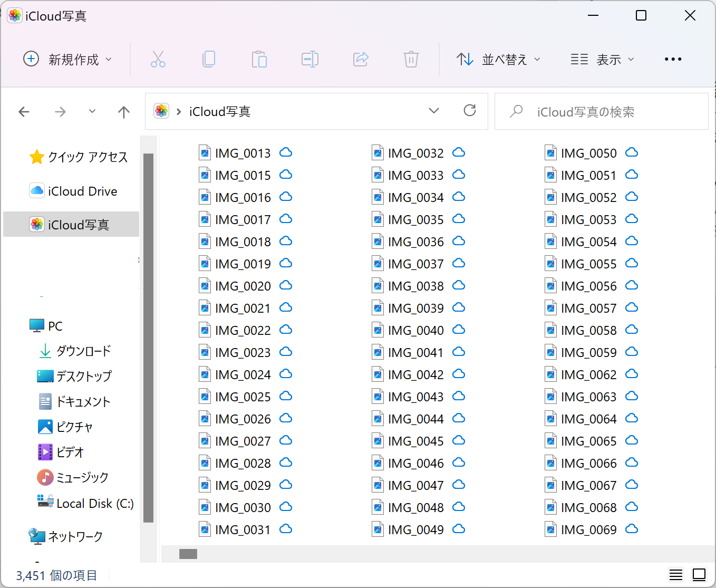Open the 新規作成 dropdown
Viewport: 716px width, 588px height.
coord(68,59)
